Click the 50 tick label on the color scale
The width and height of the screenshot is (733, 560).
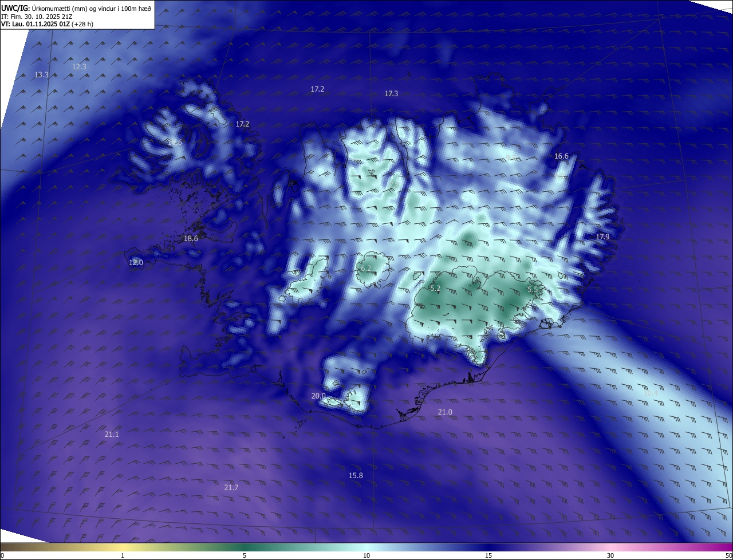coord(728,555)
